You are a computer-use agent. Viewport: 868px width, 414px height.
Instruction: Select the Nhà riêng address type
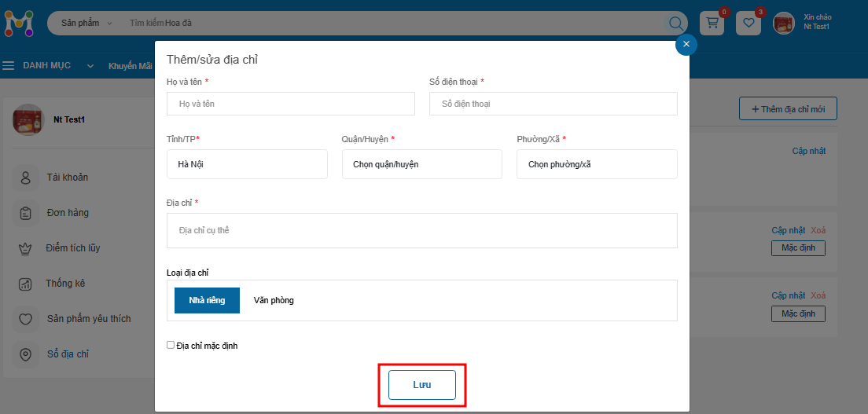point(207,300)
